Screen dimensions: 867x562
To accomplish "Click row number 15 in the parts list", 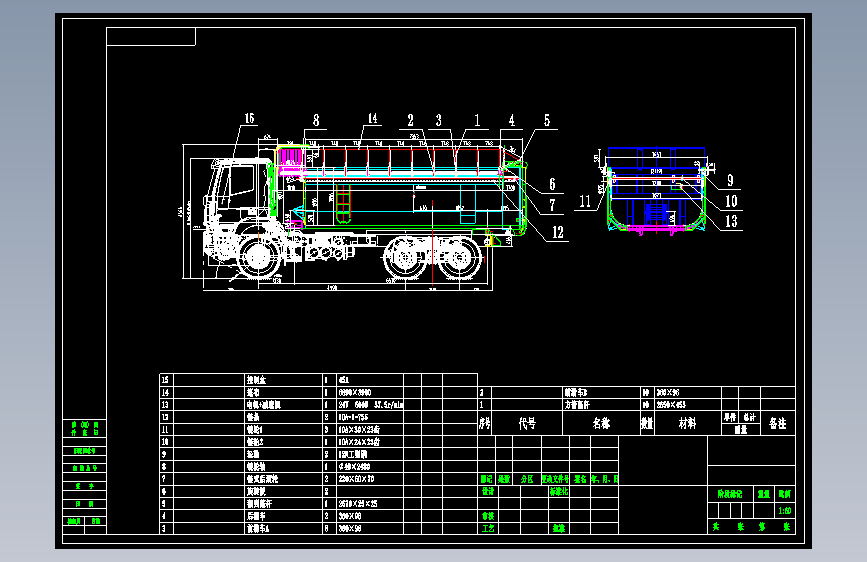I will coord(165,379).
